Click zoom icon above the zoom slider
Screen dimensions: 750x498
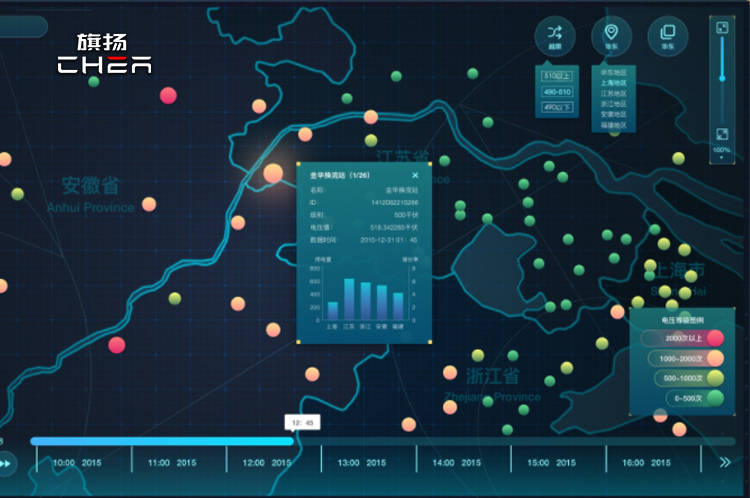pyautogui.click(x=722, y=27)
